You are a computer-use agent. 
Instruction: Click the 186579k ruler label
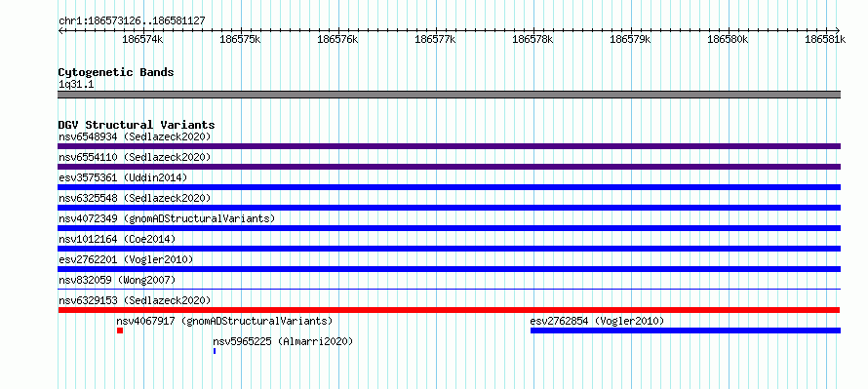(630, 39)
